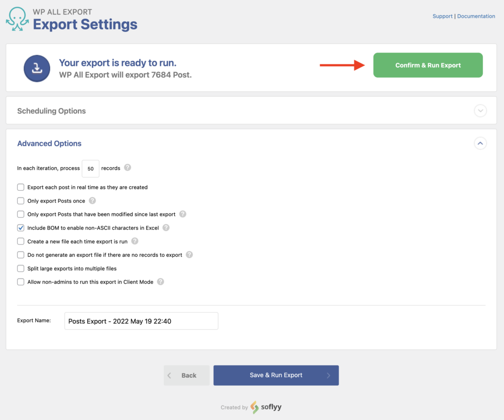Click the Export Name text field
The width and height of the screenshot is (504, 420).
[x=141, y=321]
